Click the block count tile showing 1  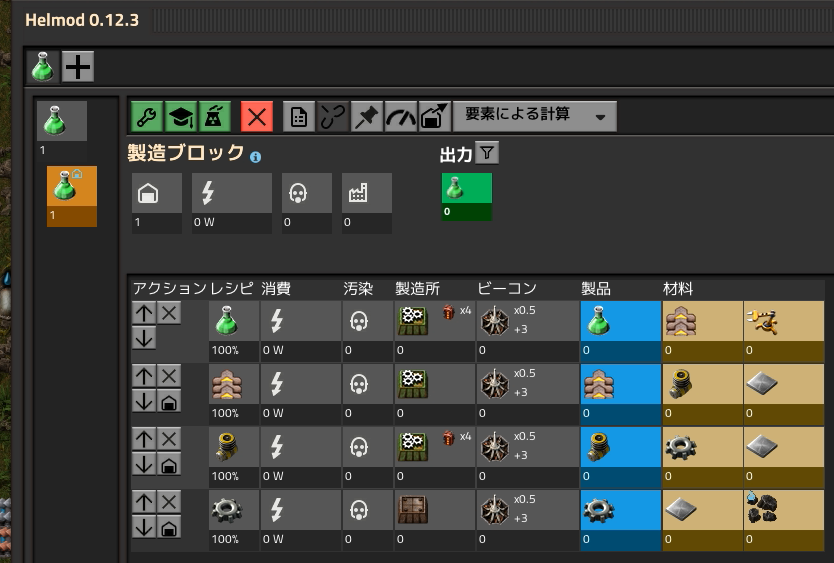point(157,203)
